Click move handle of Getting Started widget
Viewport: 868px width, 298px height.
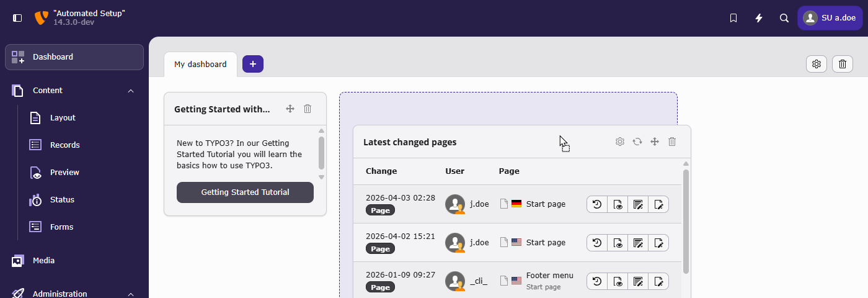(x=290, y=109)
